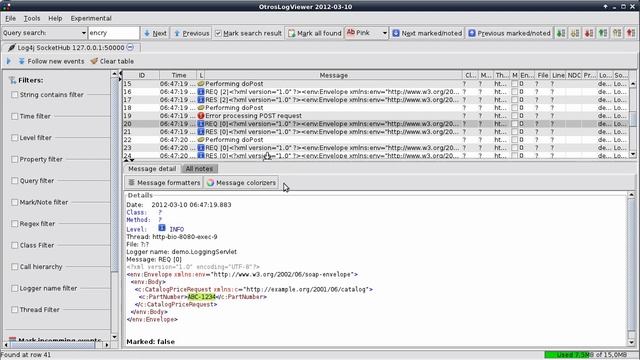The height and width of the screenshot is (360, 640).
Task: Open the File menu
Action: [10, 18]
